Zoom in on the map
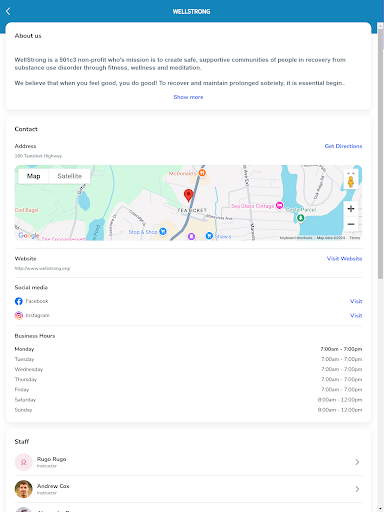The width and height of the screenshot is (384, 512). tap(351, 209)
